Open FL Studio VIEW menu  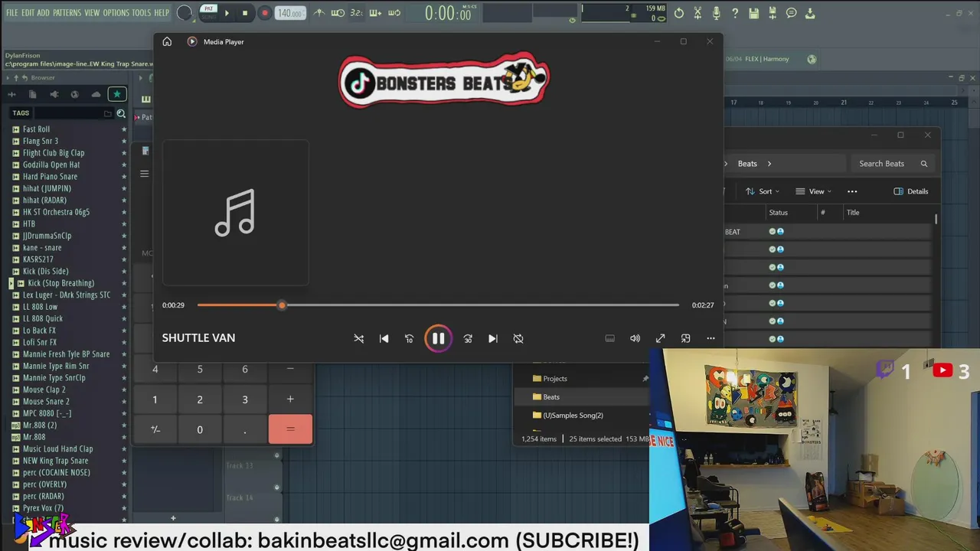(92, 13)
